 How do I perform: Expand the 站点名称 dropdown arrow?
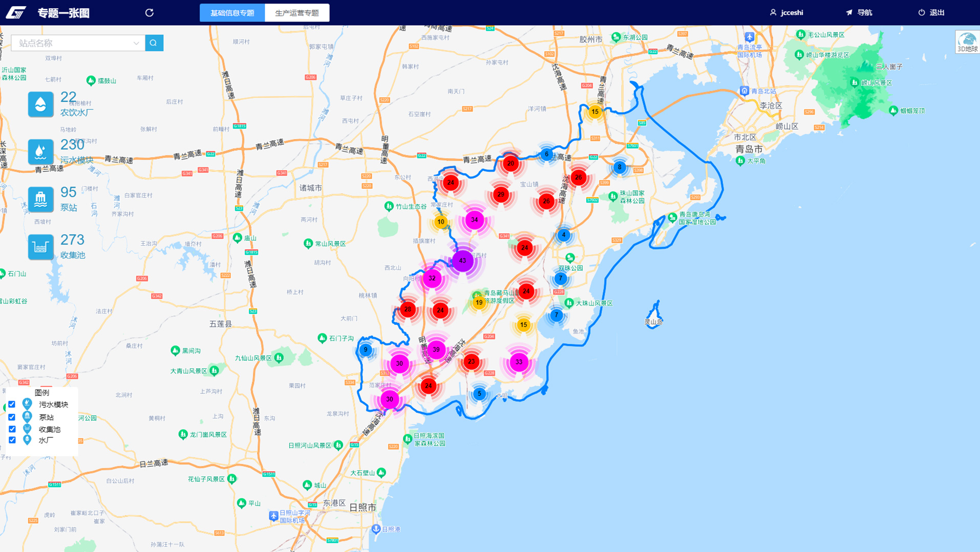tap(136, 43)
